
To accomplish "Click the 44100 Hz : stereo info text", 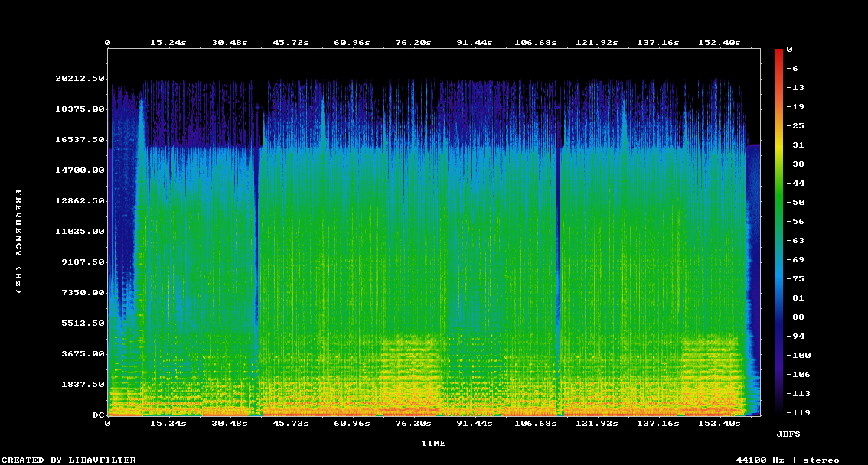I will [x=787, y=460].
